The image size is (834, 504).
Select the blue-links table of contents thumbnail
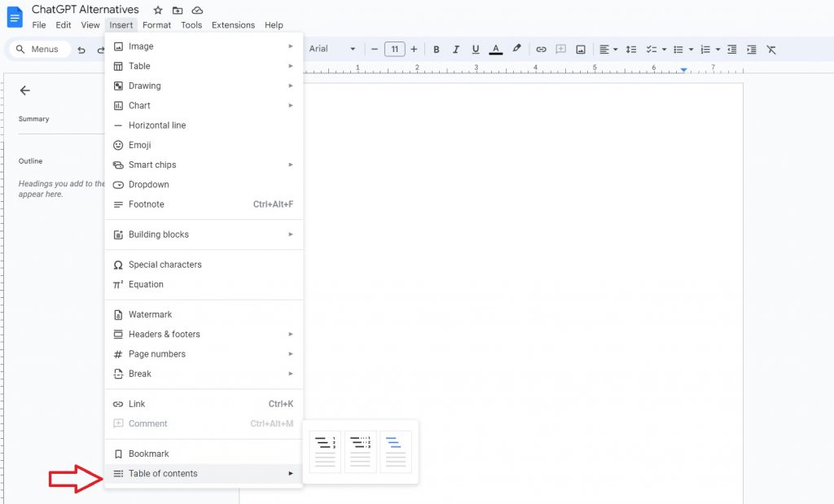396,453
